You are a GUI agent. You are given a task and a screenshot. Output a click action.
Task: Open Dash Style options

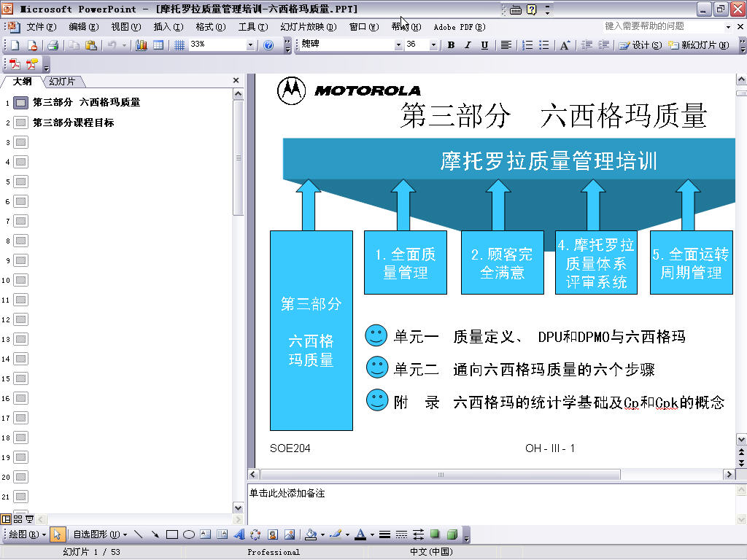(401, 534)
